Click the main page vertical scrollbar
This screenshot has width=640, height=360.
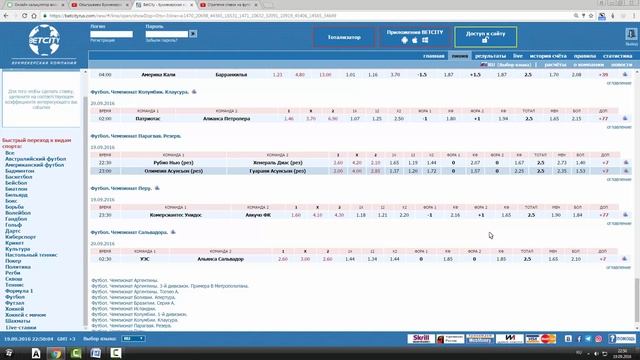637,300
